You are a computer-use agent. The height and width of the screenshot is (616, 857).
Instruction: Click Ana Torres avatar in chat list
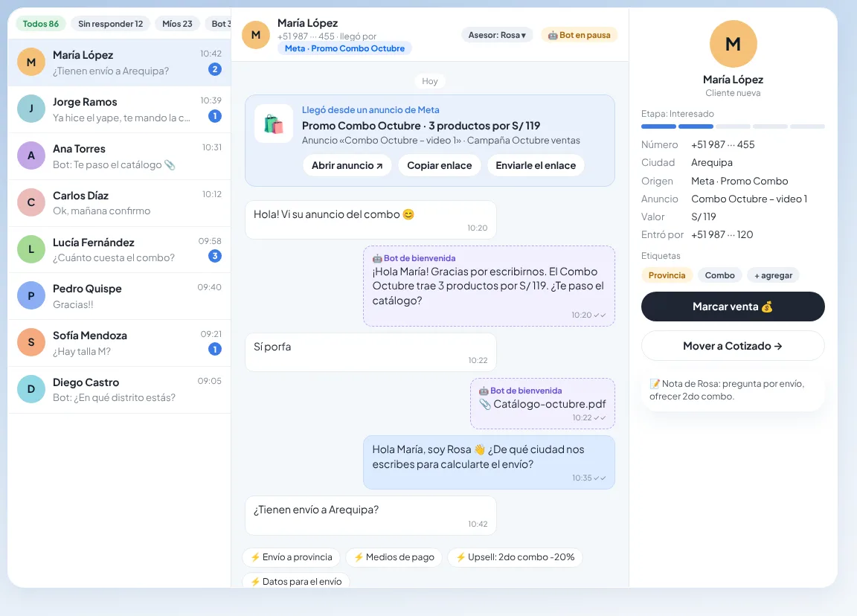[31, 155]
